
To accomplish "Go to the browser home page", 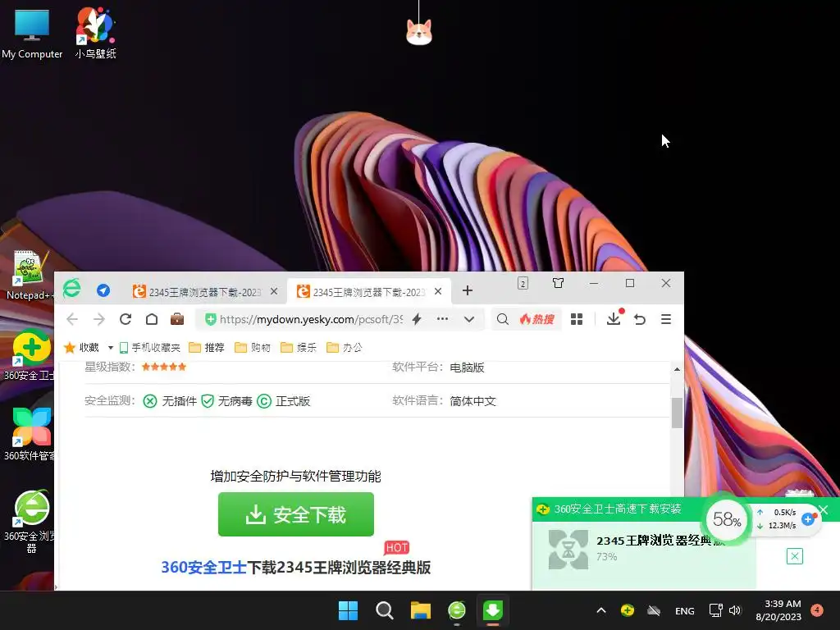I will [x=152, y=319].
